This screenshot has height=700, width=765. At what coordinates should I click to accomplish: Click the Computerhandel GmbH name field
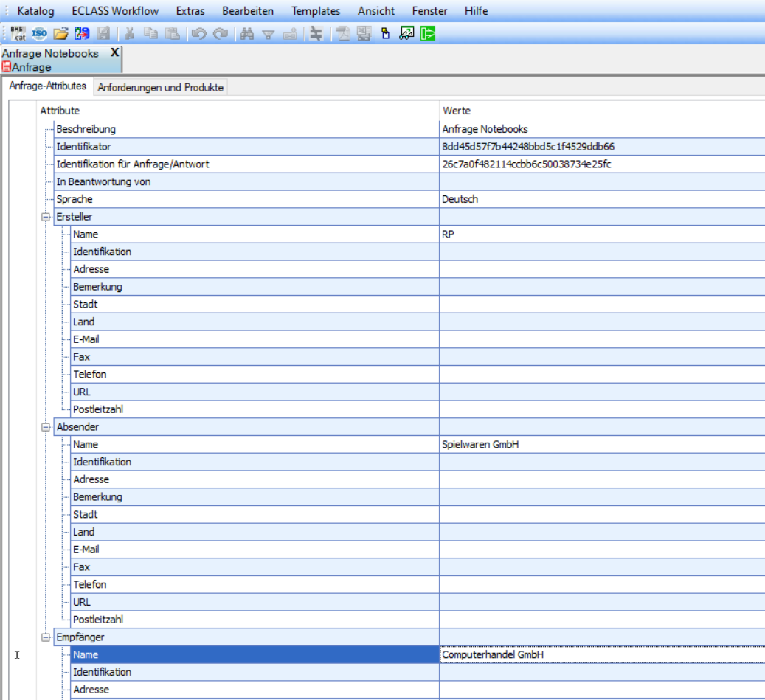(x=601, y=655)
